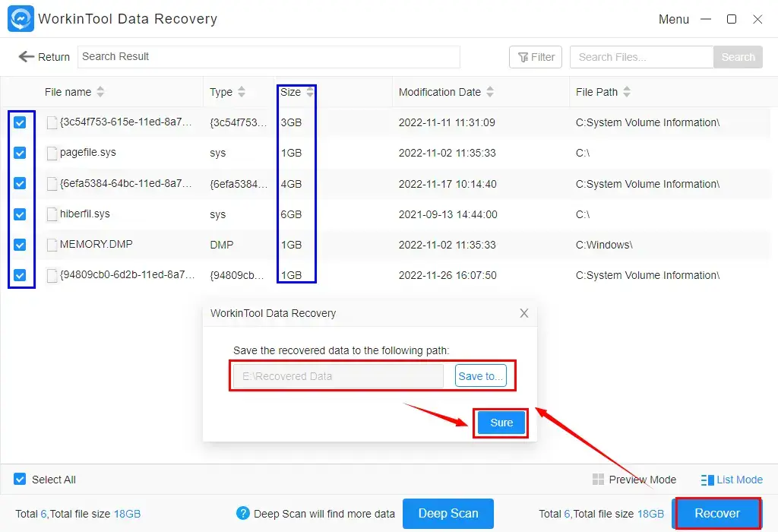Click the Return label
Image resolution: width=778 pixels, height=532 pixels.
54,57
